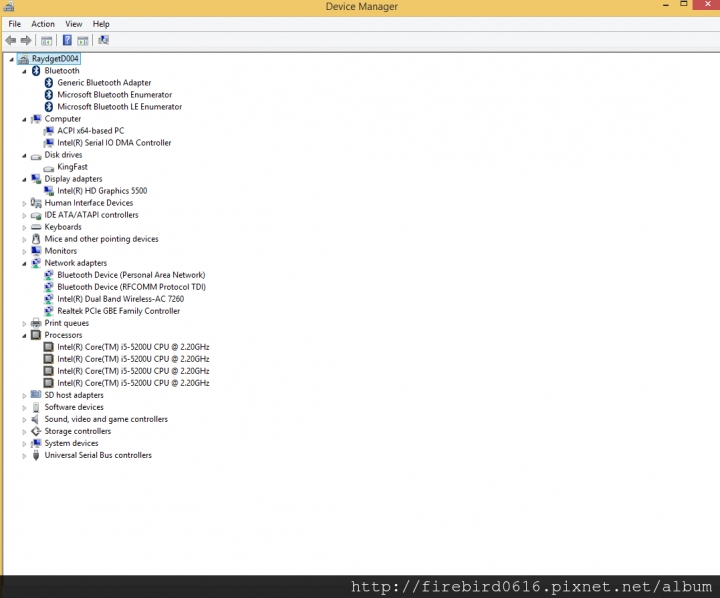The image size is (720, 598).
Task: Click the IDE ATA/ATAPI controllers icon
Action: coord(36,215)
